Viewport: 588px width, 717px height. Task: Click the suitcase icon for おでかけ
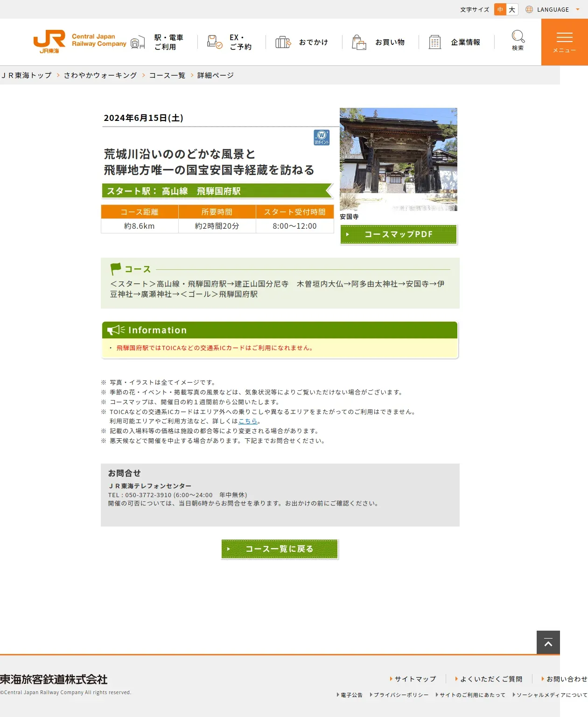(x=283, y=42)
